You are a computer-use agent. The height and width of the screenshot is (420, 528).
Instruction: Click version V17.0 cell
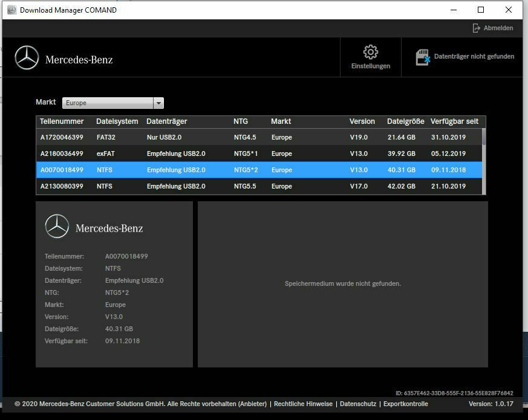click(359, 186)
